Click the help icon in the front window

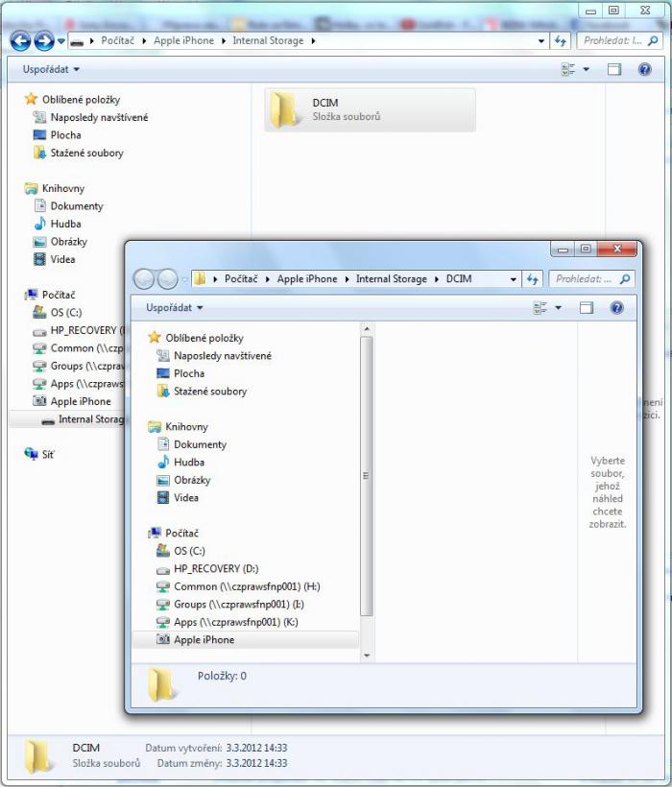[616, 308]
